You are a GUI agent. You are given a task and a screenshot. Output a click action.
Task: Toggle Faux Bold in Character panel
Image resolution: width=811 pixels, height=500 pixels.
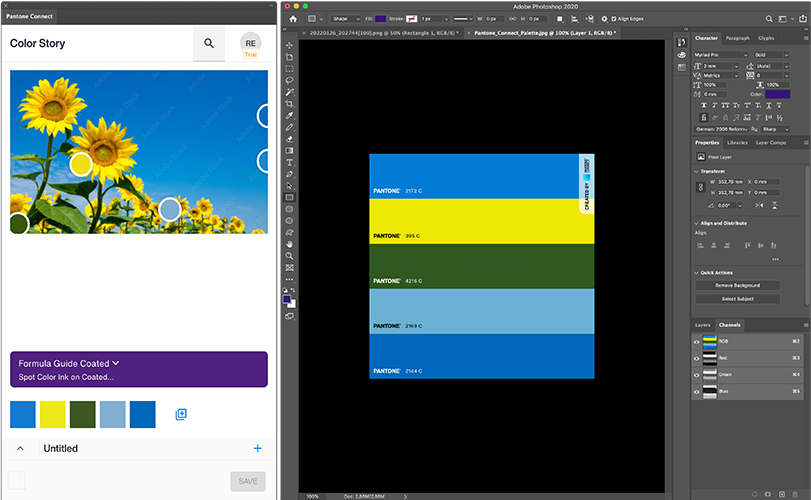[x=703, y=105]
